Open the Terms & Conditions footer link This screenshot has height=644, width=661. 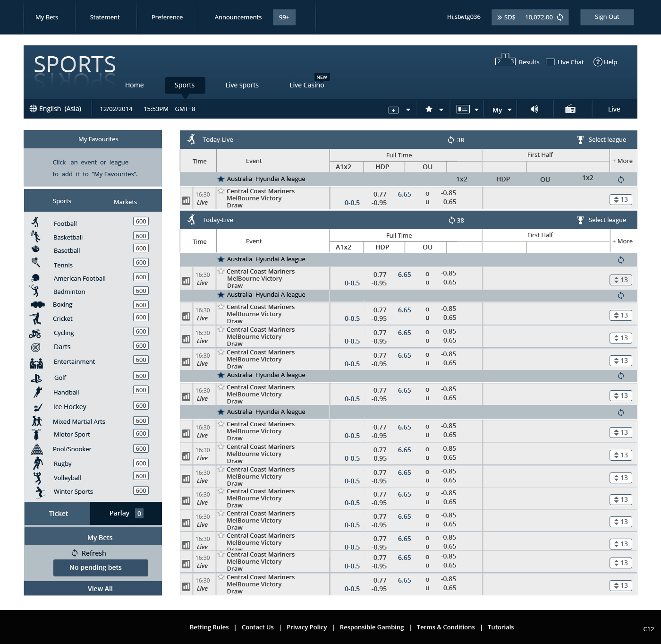point(446,627)
